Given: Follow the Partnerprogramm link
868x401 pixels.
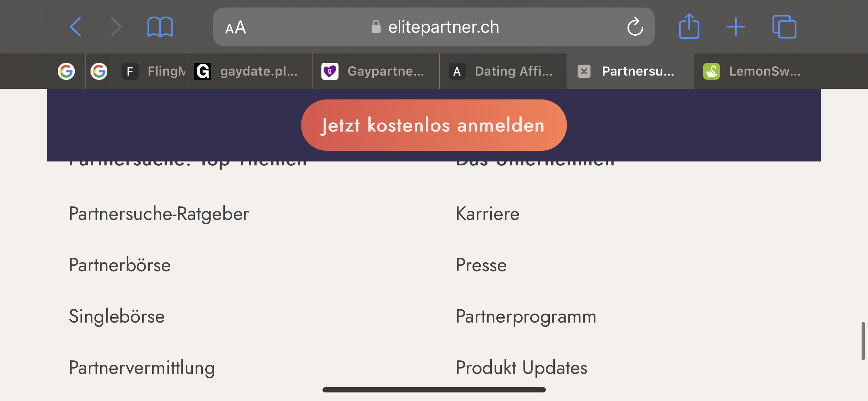Looking at the screenshot, I should point(526,317).
